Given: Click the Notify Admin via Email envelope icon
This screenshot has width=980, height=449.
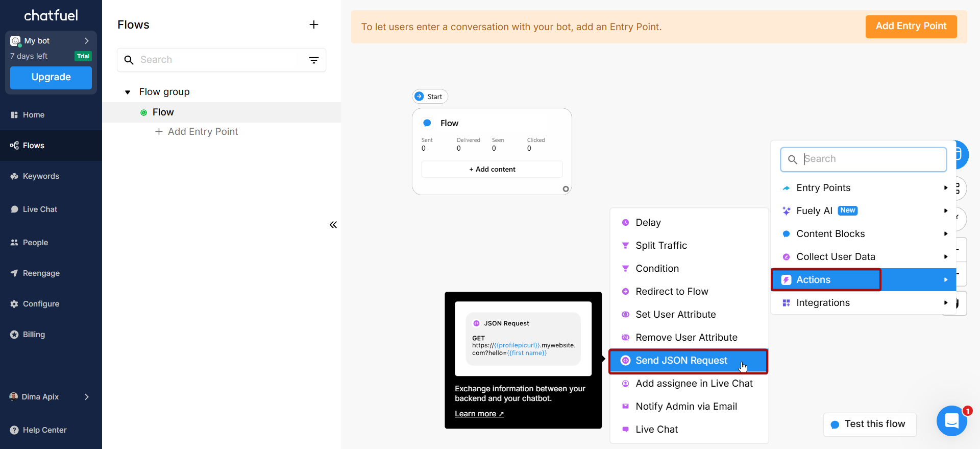Looking at the screenshot, I should (625, 407).
